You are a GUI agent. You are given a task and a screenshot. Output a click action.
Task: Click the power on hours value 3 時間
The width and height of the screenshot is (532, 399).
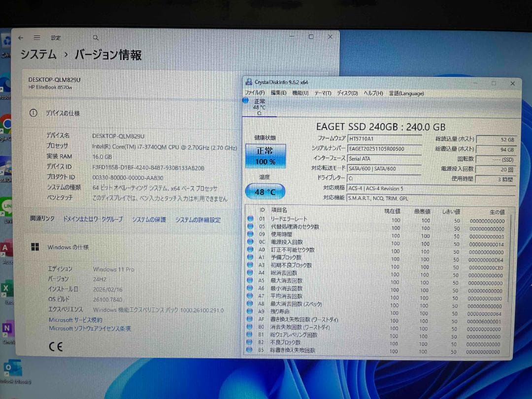pyautogui.click(x=496, y=179)
